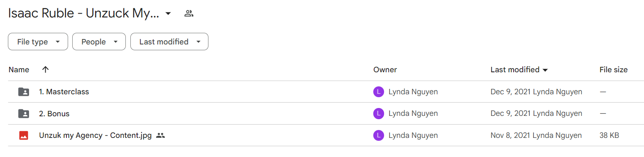The image size is (644, 157).
Task: Open the 2. Bonus folder name
Action: click(54, 113)
